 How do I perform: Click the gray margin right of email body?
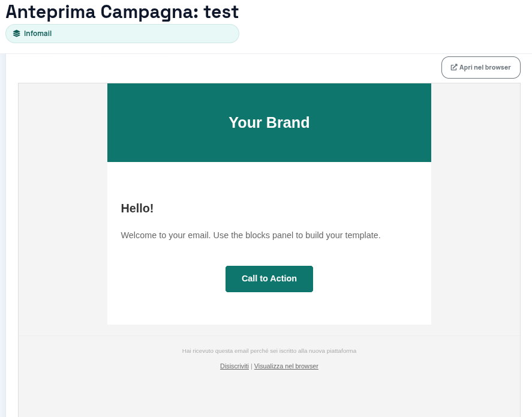pyautogui.click(x=475, y=210)
